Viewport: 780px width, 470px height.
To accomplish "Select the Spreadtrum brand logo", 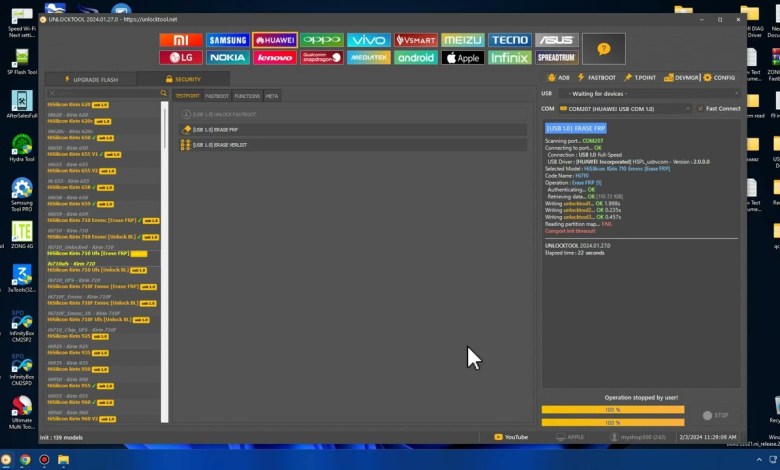I will [x=557, y=58].
